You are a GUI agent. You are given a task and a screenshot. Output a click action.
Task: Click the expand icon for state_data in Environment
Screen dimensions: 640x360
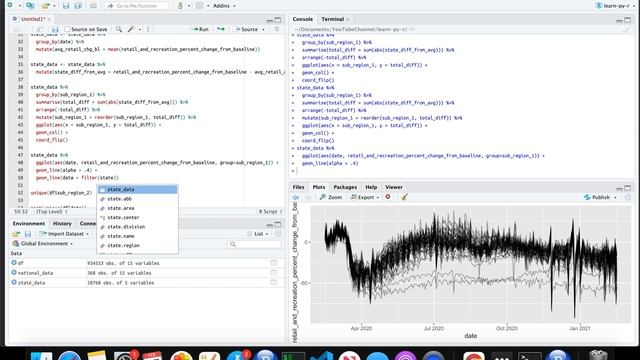click(x=14, y=282)
